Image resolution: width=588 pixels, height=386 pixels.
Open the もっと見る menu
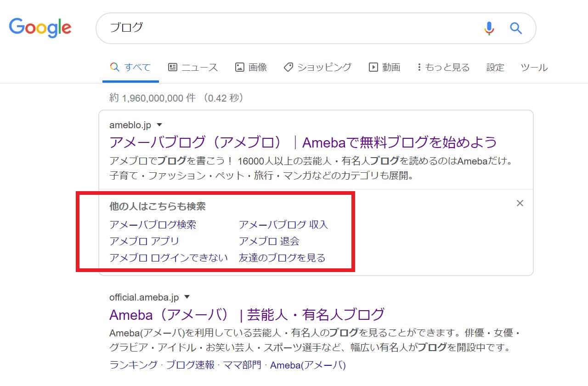(443, 68)
